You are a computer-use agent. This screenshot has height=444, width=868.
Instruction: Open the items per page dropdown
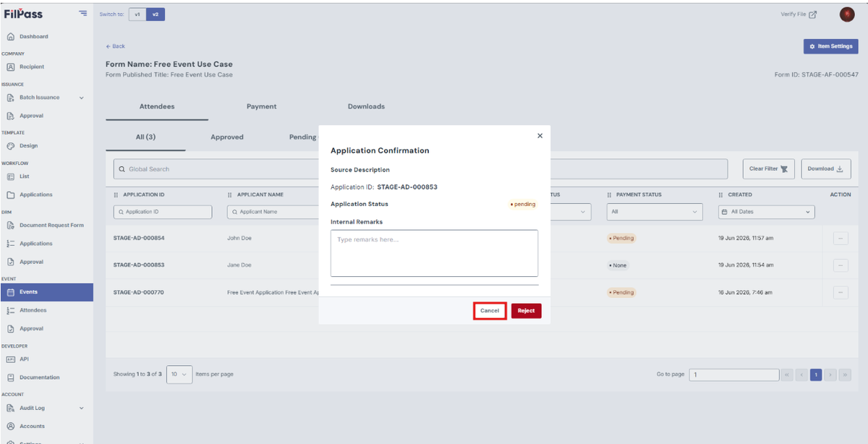click(179, 374)
